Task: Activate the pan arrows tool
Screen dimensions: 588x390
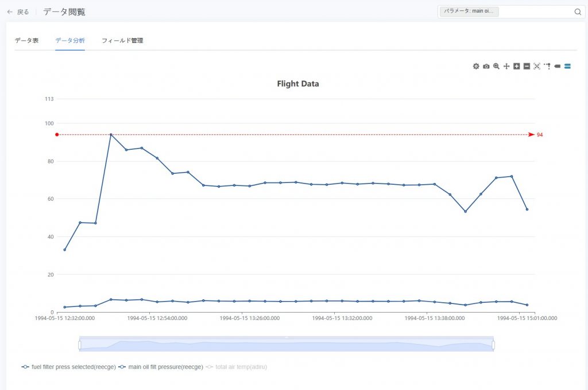Action: [x=506, y=67]
